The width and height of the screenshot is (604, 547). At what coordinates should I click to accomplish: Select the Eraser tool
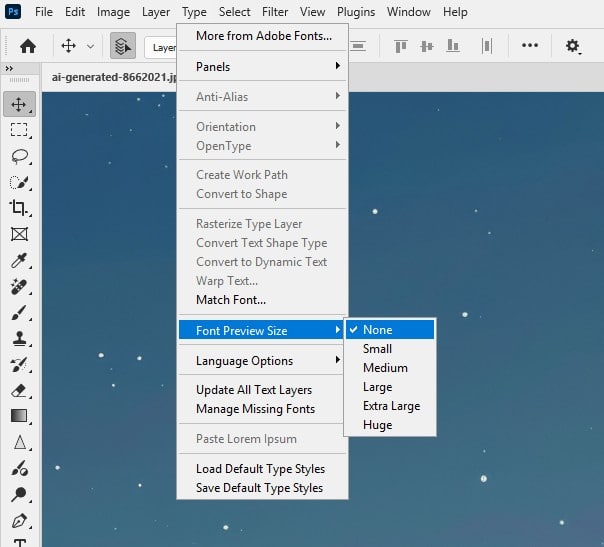tap(19, 390)
